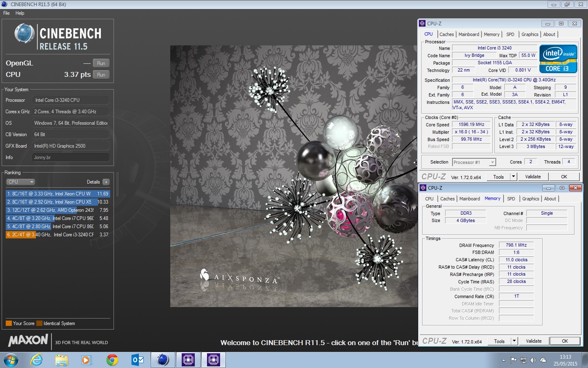Image resolution: width=588 pixels, height=368 pixels.
Task: Click the Cinebench title bar icon
Action: pos(4,4)
